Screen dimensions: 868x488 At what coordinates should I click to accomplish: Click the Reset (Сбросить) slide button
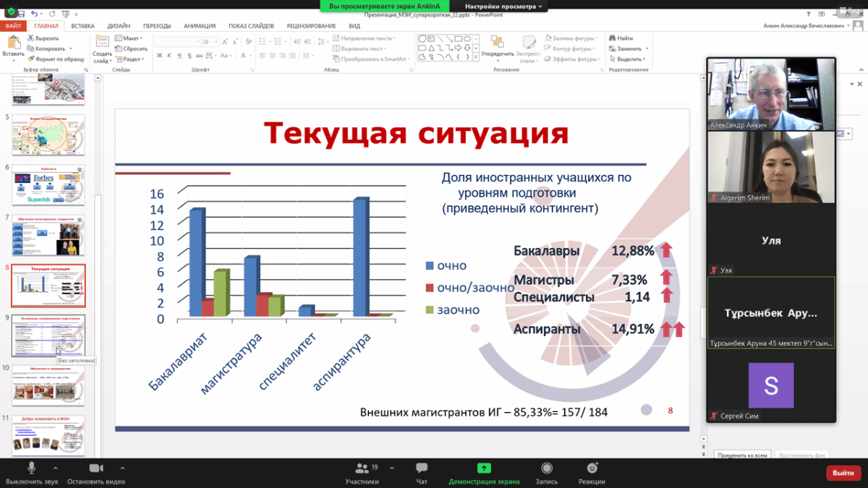point(129,48)
